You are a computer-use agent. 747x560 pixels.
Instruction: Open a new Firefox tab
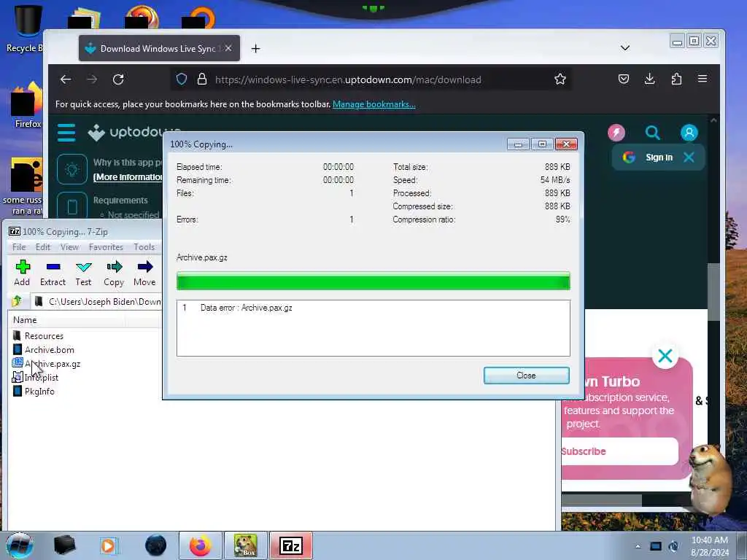click(x=256, y=49)
